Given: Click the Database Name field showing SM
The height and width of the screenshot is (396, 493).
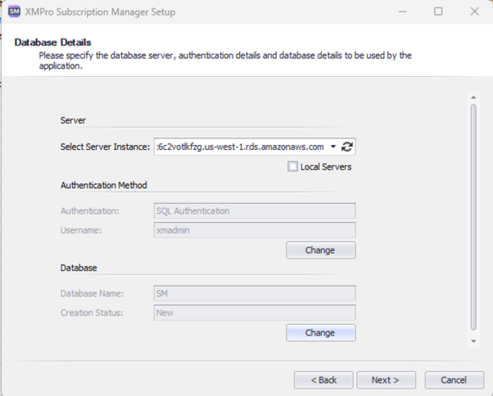Looking at the screenshot, I should pyautogui.click(x=255, y=294).
